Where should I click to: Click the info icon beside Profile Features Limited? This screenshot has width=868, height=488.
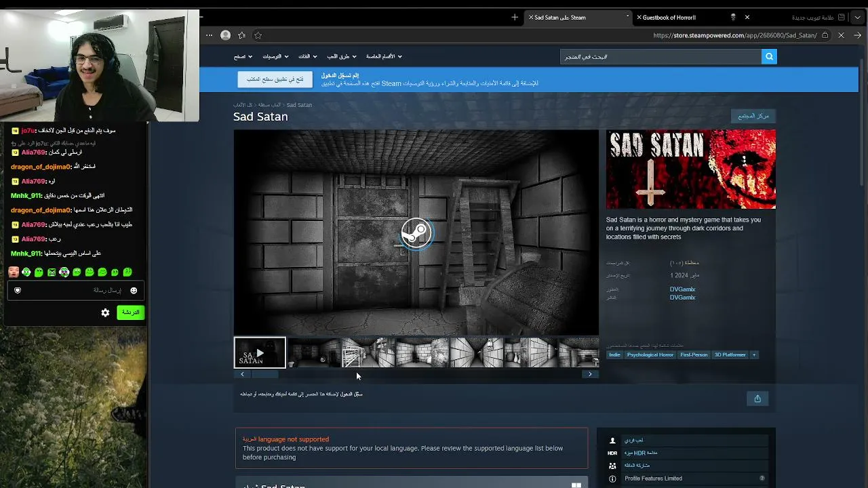pyautogui.click(x=612, y=479)
